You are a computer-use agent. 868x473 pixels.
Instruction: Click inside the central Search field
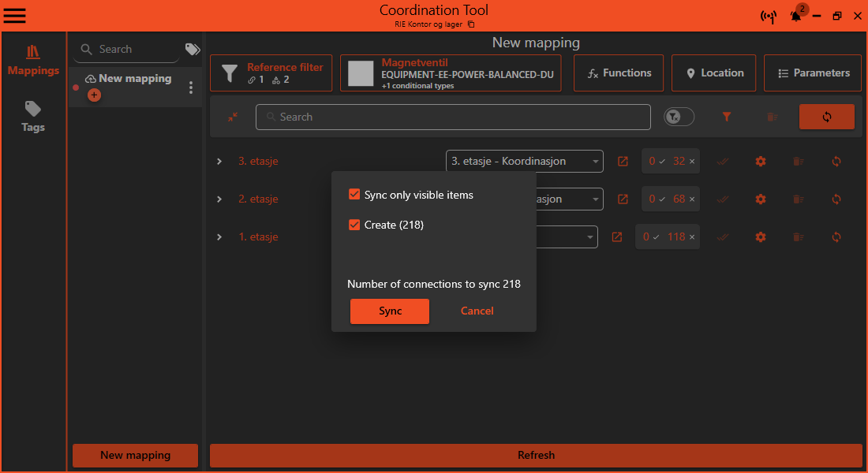[x=453, y=116]
